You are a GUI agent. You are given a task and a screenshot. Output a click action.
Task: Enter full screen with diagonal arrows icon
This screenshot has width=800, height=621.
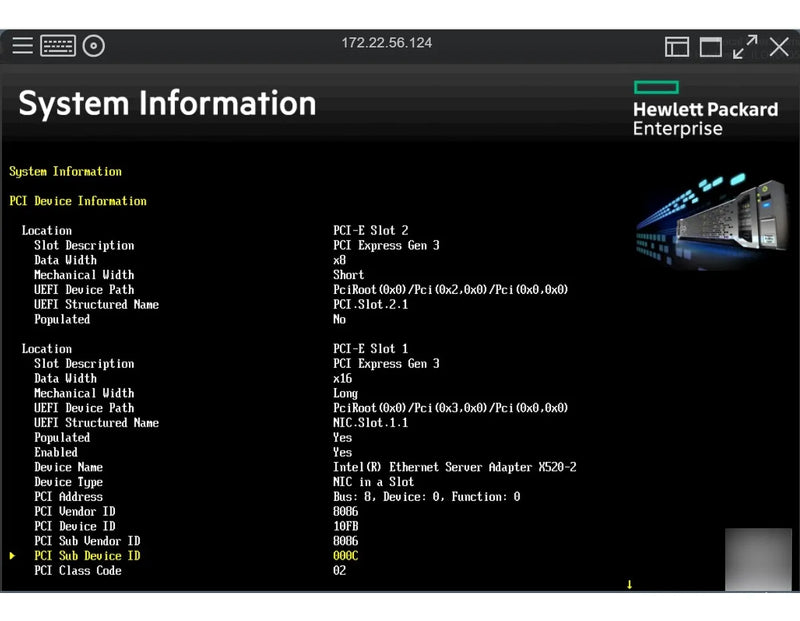(x=745, y=47)
